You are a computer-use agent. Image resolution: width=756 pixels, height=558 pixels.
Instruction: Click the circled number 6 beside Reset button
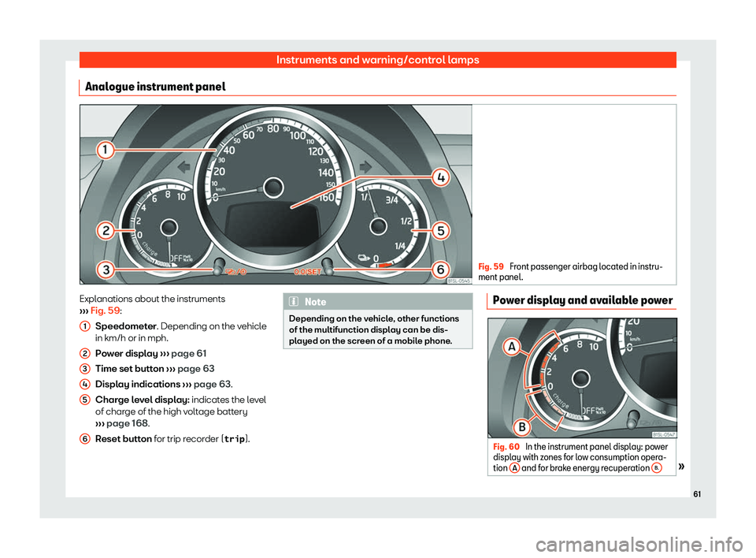[x=85, y=439]
